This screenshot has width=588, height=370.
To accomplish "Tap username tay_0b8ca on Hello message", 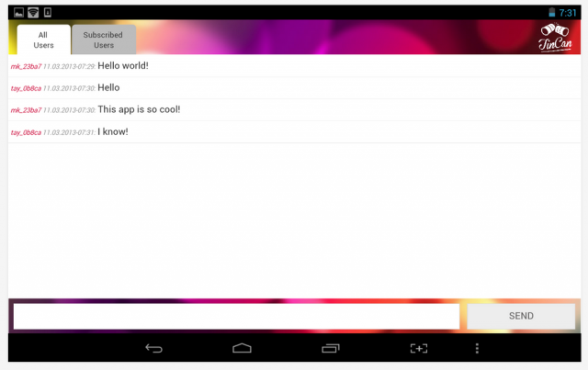I will (26, 88).
